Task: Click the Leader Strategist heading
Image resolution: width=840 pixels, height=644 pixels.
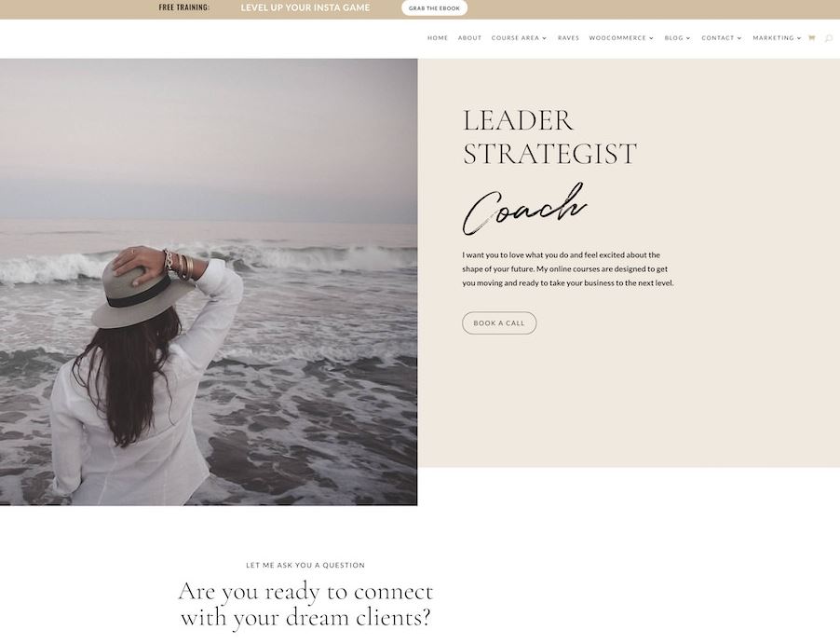Action: [549, 137]
